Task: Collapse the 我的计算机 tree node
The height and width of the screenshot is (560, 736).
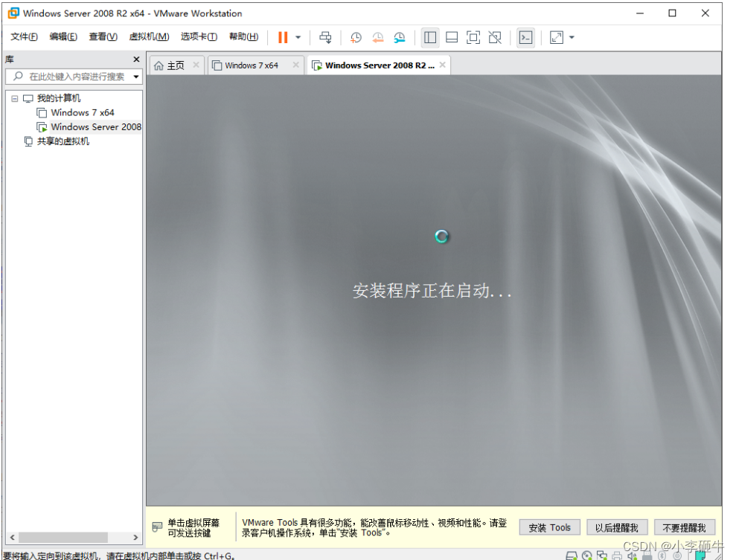Action: tap(15, 98)
